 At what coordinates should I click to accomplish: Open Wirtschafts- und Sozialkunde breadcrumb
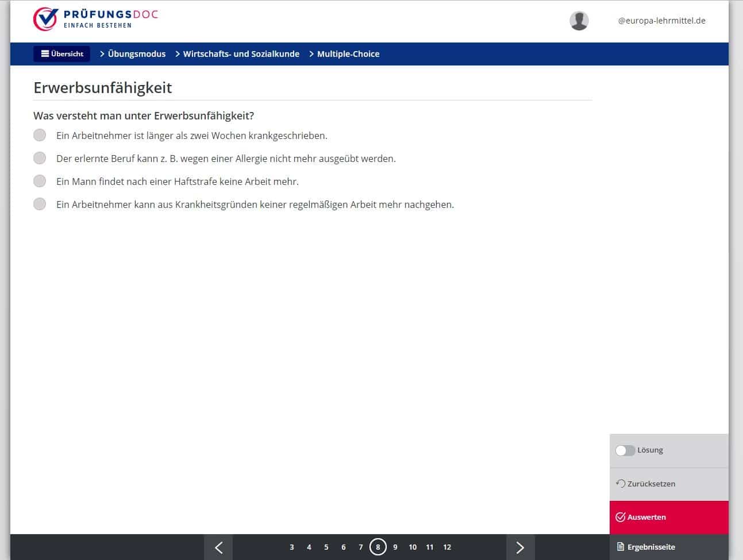click(241, 54)
